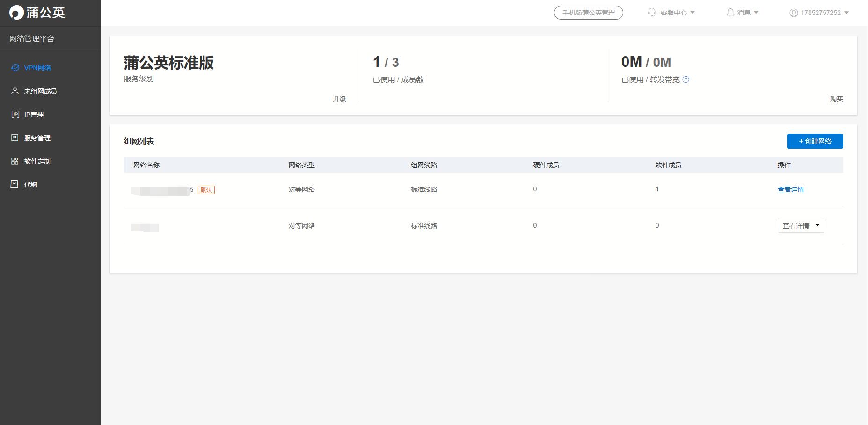
Task: Expand the second row 查看详情 dropdown arrow
Action: click(x=817, y=225)
